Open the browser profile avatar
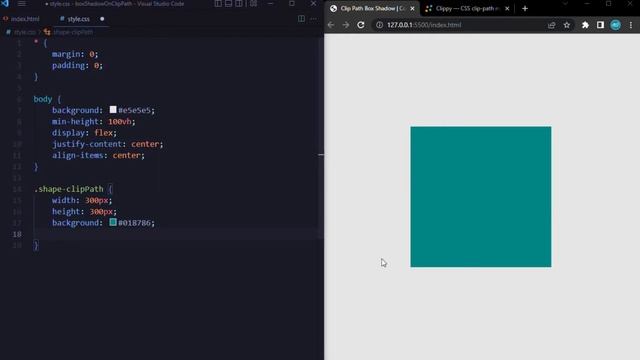640x360 pixels. point(616,25)
